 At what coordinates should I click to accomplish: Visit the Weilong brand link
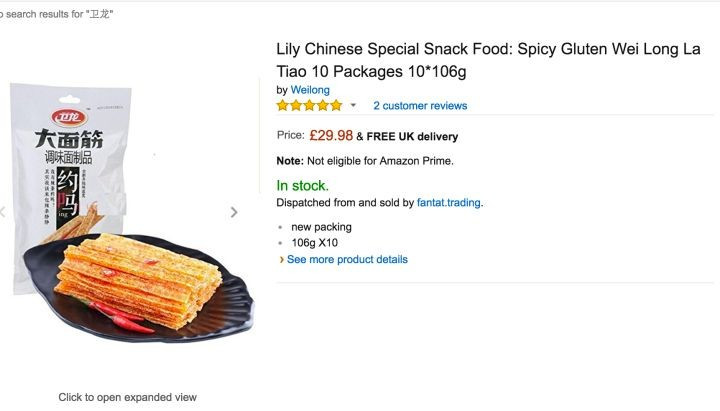click(x=310, y=90)
